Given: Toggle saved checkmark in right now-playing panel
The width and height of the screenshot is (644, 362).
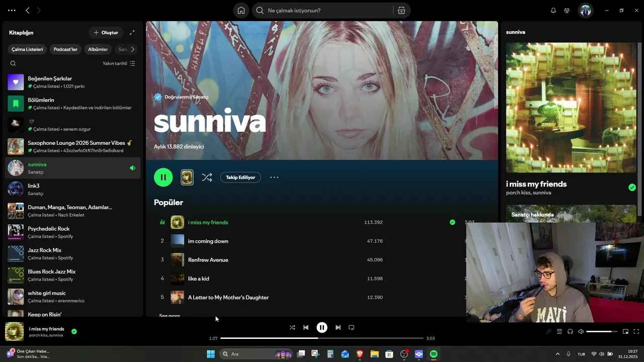Looking at the screenshot, I should [x=632, y=188].
